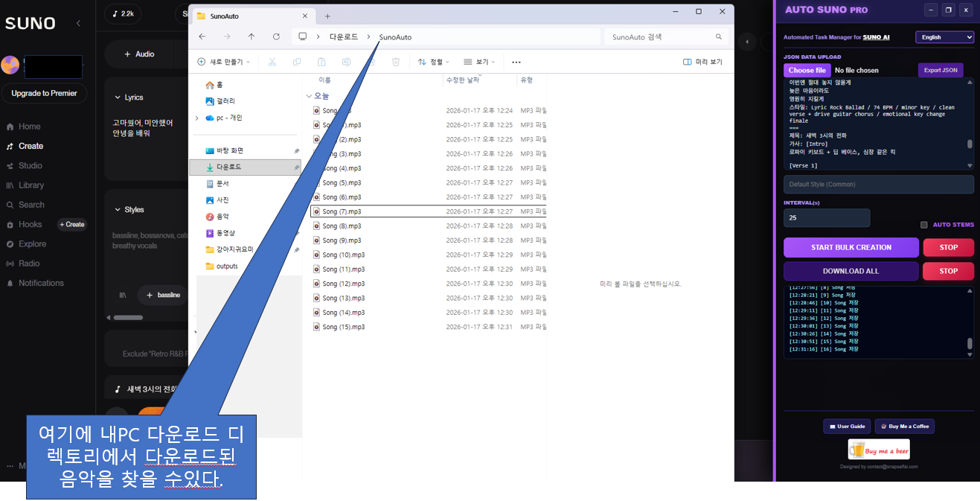Collapse the Suno Lyrics section
Viewport: 980px width, 501px height.
pos(118,98)
